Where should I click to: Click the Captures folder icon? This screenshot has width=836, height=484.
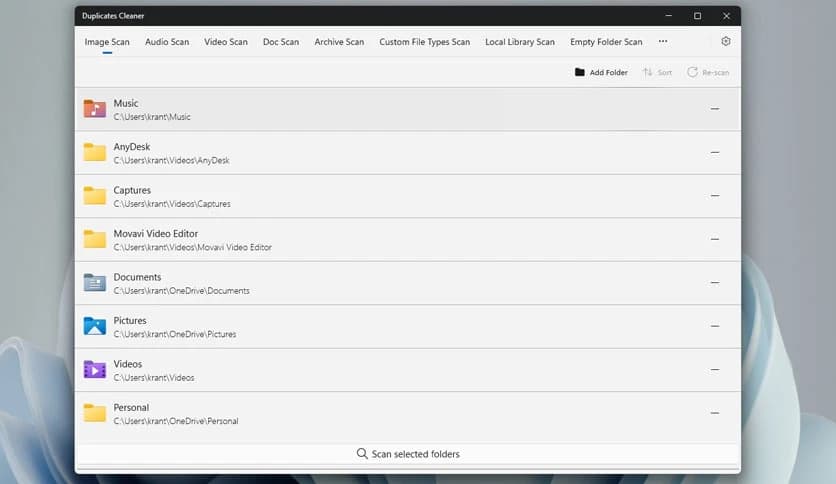click(95, 196)
